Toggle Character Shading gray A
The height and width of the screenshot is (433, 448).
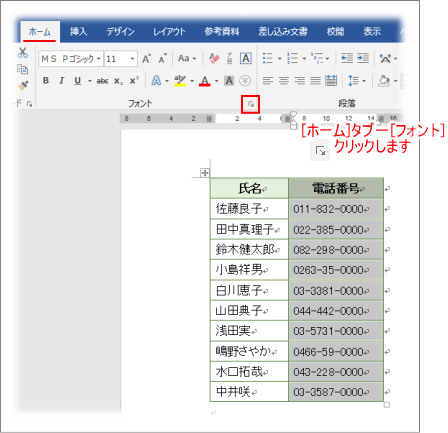coord(229,81)
